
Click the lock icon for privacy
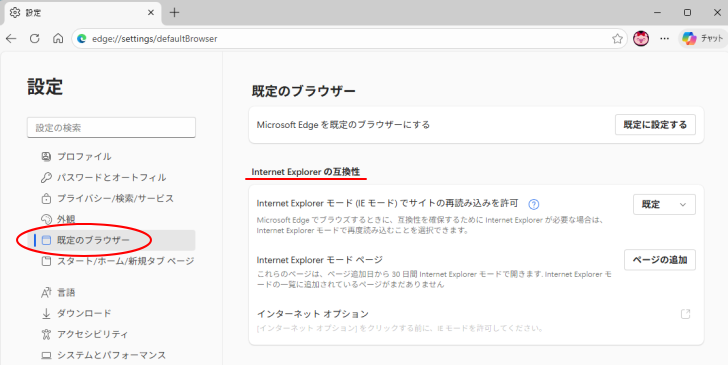pyautogui.click(x=46, y=198)
